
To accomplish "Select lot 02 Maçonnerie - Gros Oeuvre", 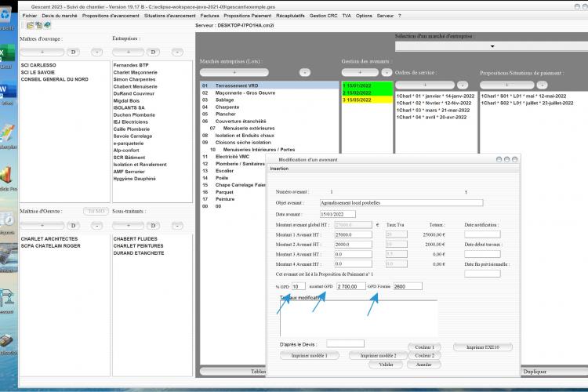I will click(x=270, y=93).
